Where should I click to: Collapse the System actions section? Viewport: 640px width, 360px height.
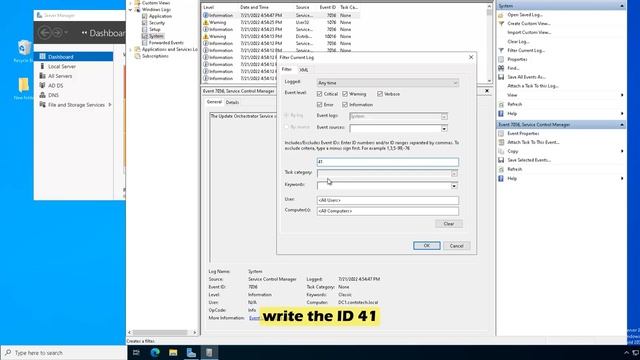click(x=622, y=6)
